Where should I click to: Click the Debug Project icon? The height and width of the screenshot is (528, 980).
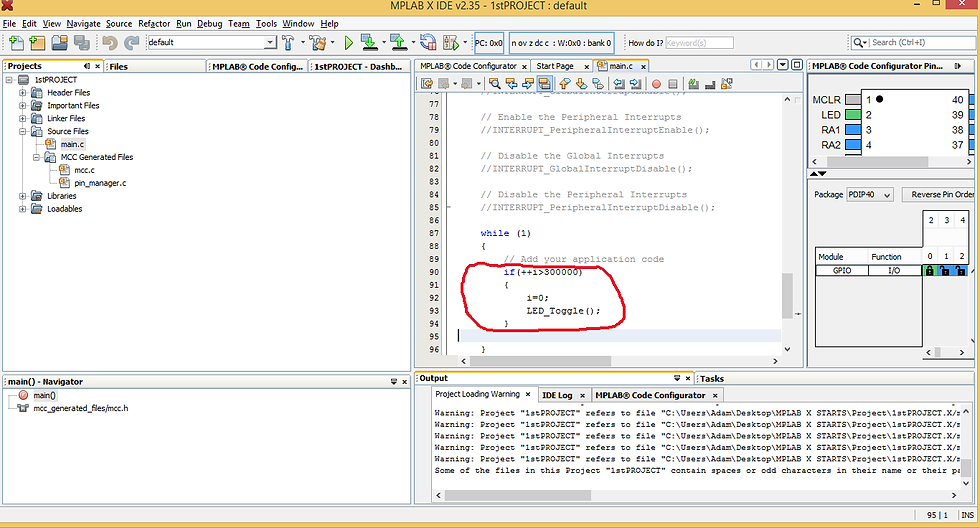pos(451,42)
